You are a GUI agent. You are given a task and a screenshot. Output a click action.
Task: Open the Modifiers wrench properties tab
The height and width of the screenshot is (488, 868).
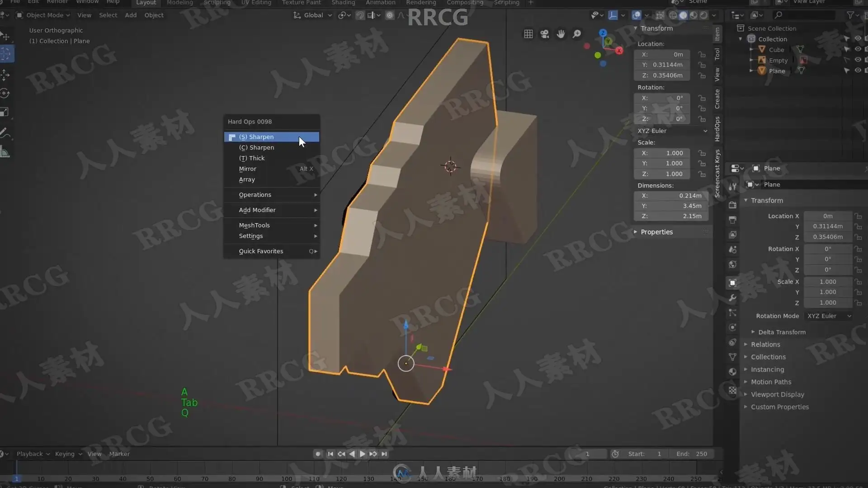[x=732, y=298]
